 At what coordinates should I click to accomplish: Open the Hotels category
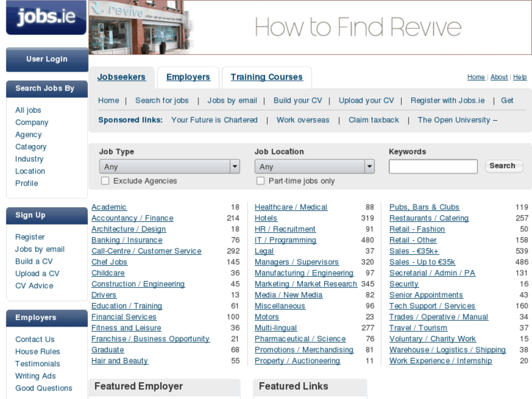(x=266, y=218)
